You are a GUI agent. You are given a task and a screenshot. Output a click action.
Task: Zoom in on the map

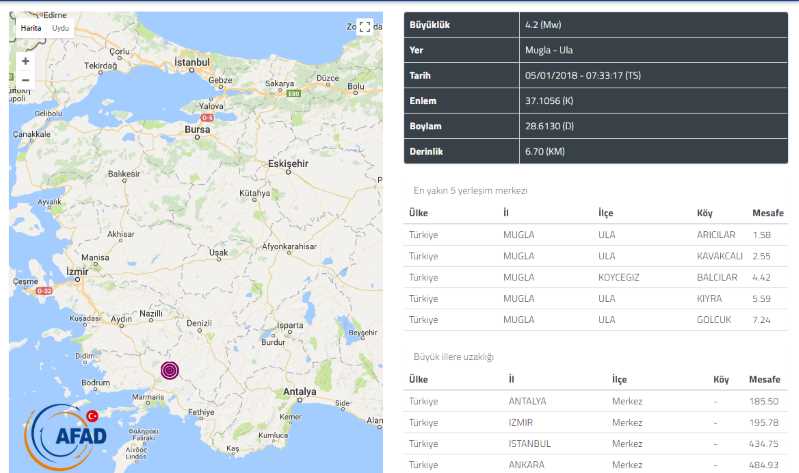click(25, 61)
